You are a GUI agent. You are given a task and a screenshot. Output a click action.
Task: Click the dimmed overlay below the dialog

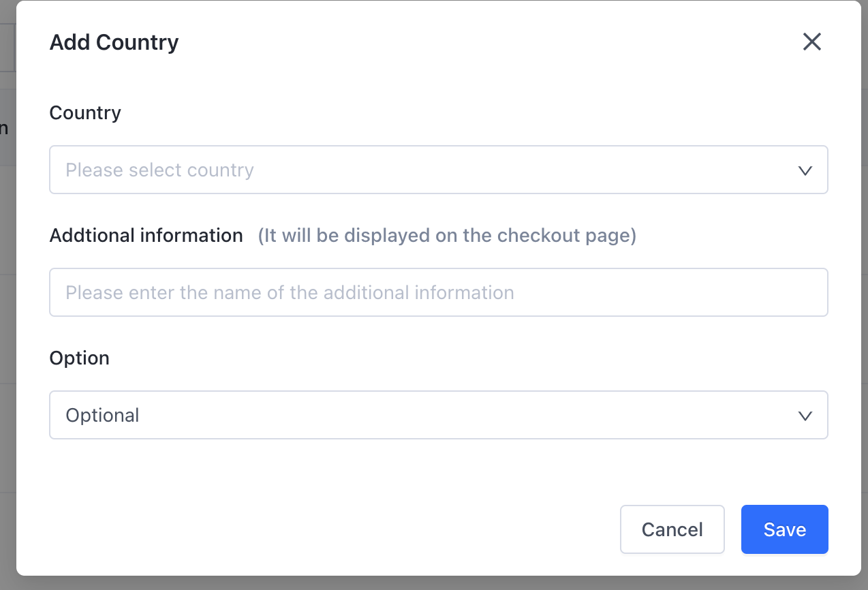click(436, 583)
